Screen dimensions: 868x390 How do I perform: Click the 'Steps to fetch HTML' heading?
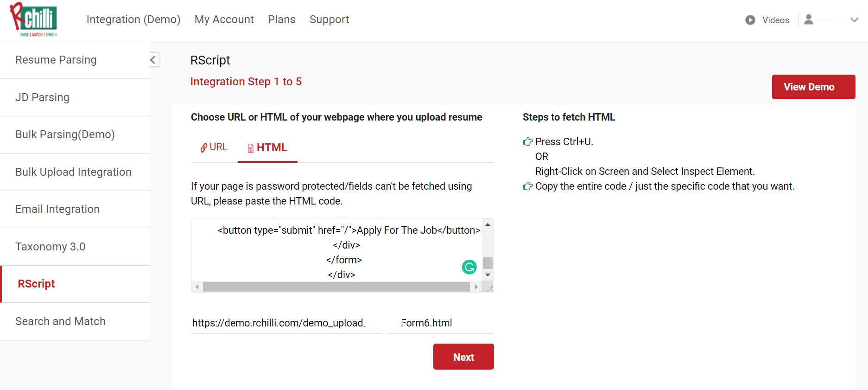pos(569,117)
